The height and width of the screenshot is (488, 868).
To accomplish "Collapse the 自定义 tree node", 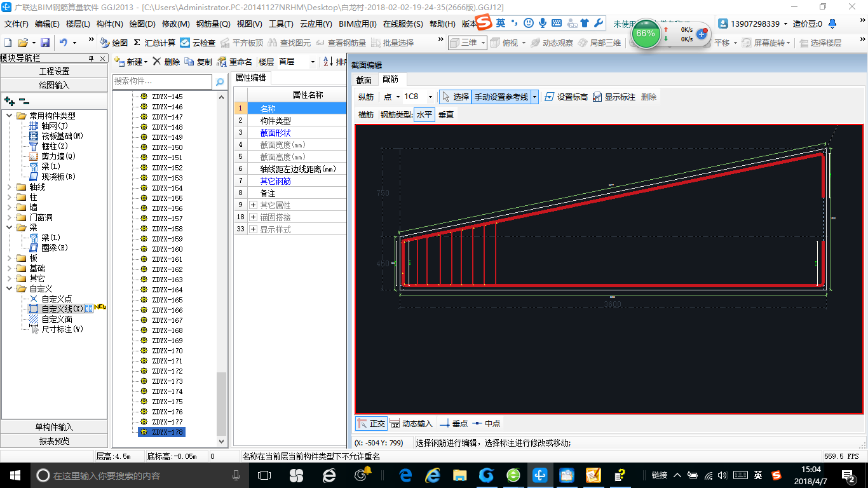I will pyautogui.click(x=10, y=288).
